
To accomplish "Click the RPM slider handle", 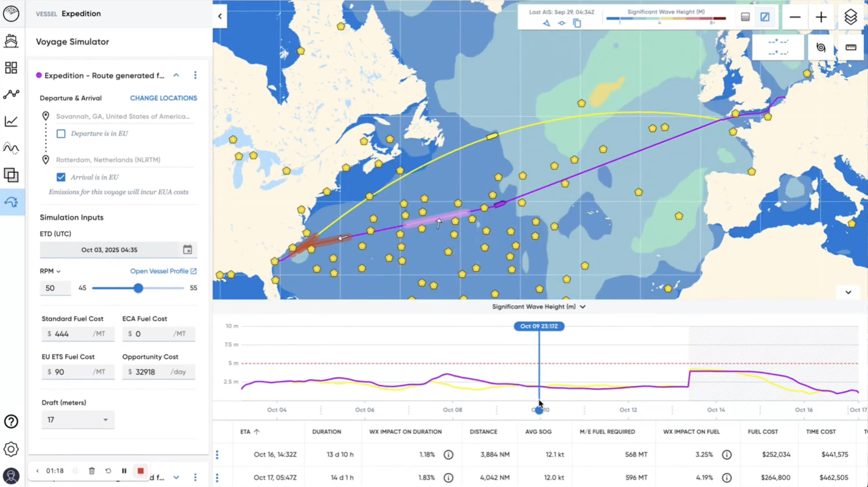I will point(138,288).
